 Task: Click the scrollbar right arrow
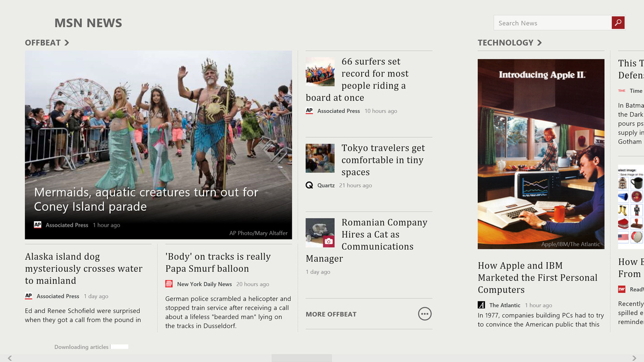[634, 358]
